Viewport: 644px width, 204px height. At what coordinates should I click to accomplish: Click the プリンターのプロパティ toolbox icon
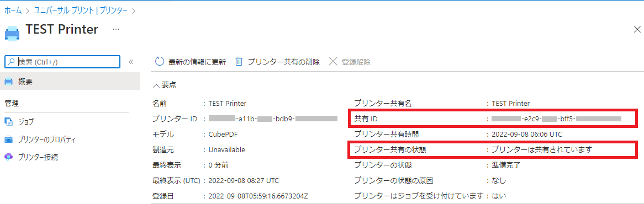[x=9, y=139]
